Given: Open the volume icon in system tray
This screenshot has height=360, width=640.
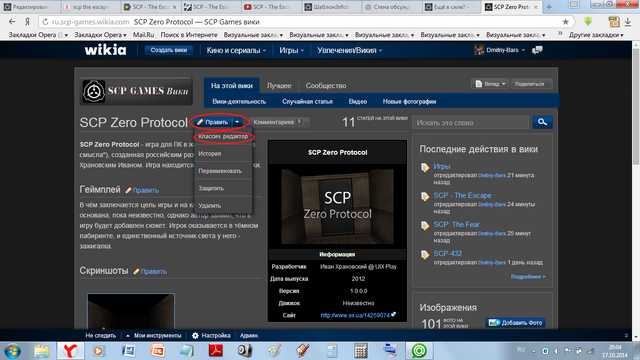Looking at the screenshot, I should (x=556, y=351).
